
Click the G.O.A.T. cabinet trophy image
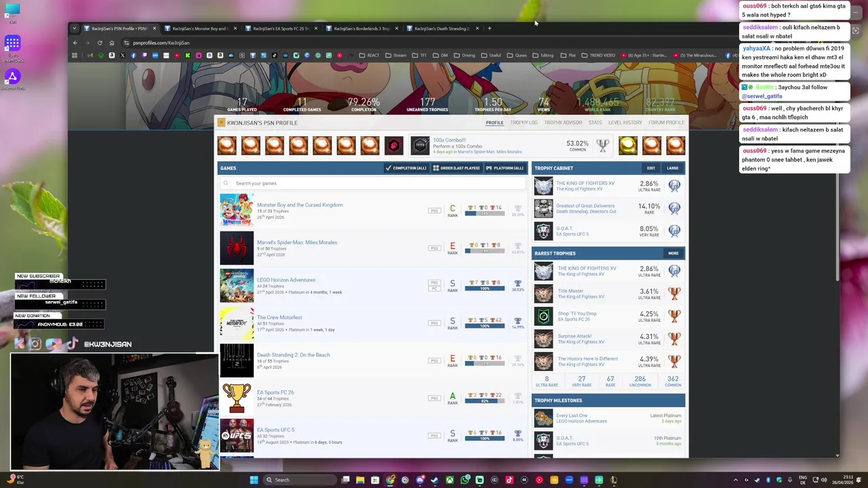pos(543,231)
